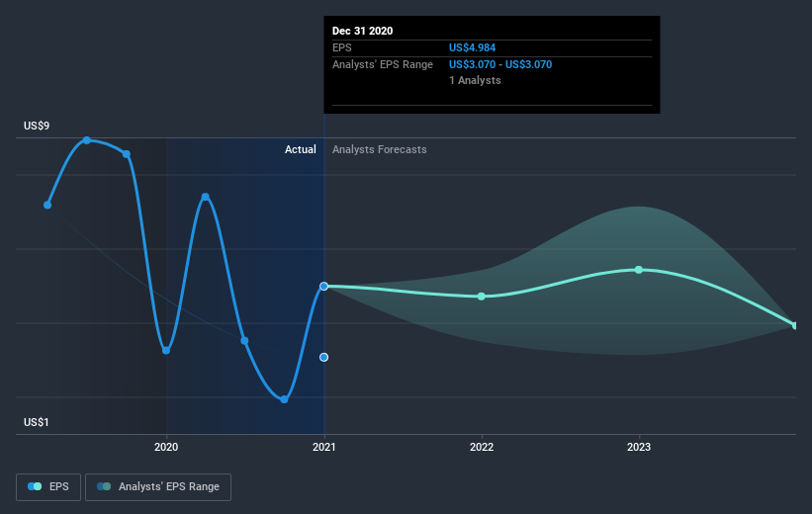Viewport: 812px width, 514px height.
Task: Click the 2023 x-axis label
Action: click(x=639, y=447)
